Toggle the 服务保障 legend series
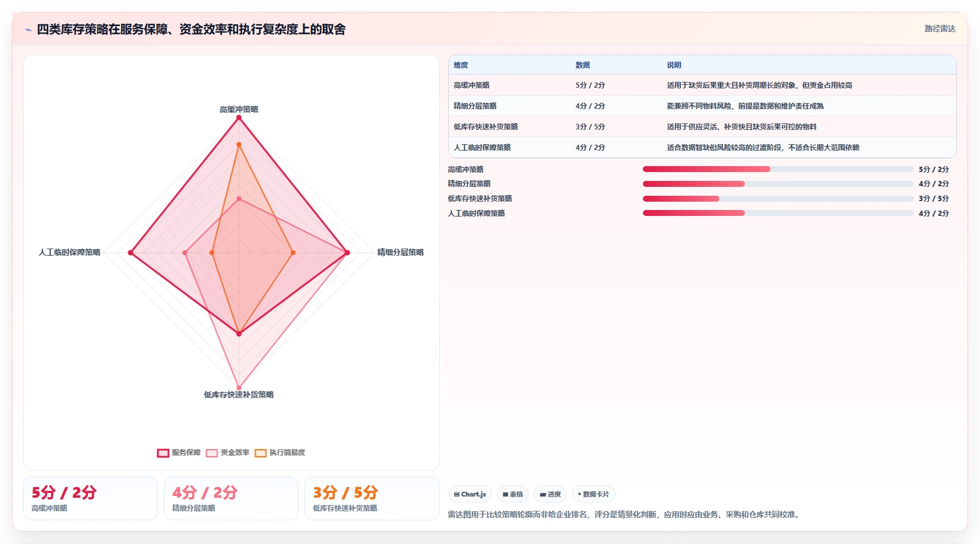Screen dimensions: 980x544 (179, 453)
